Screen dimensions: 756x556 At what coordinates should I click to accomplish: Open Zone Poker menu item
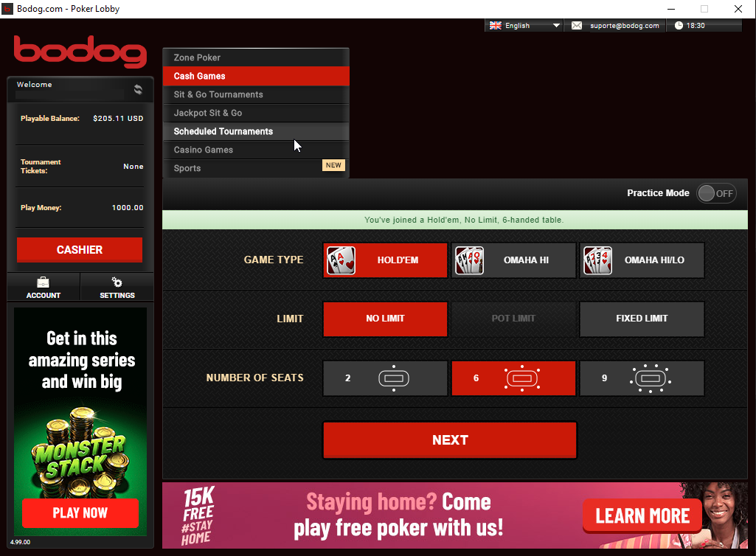click(256, 58)
